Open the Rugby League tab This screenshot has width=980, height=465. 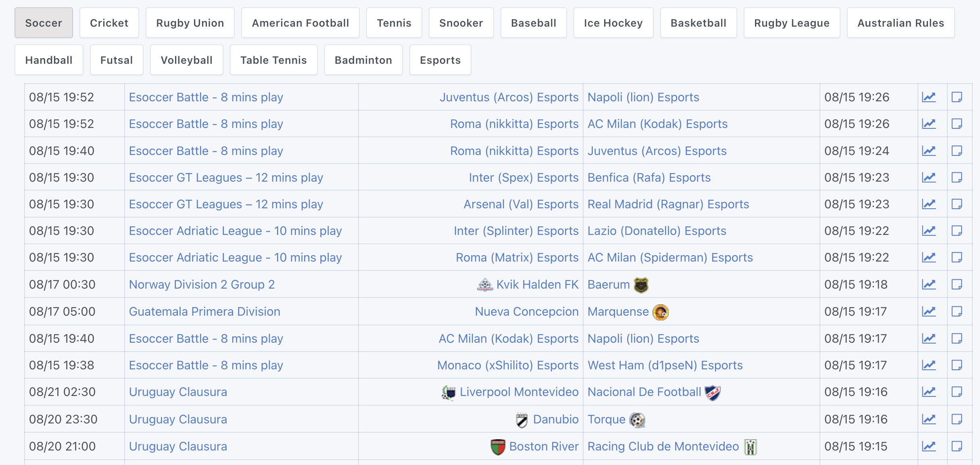792,23
